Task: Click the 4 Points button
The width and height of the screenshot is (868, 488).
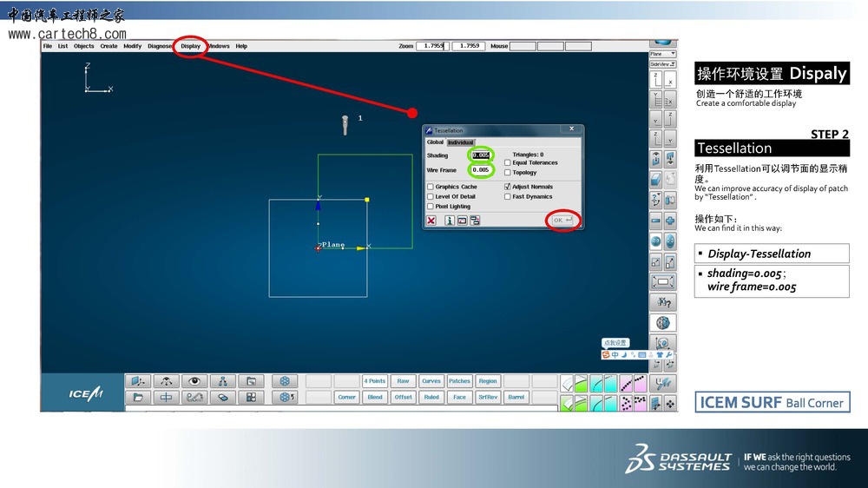Action: tap(375, 381)
